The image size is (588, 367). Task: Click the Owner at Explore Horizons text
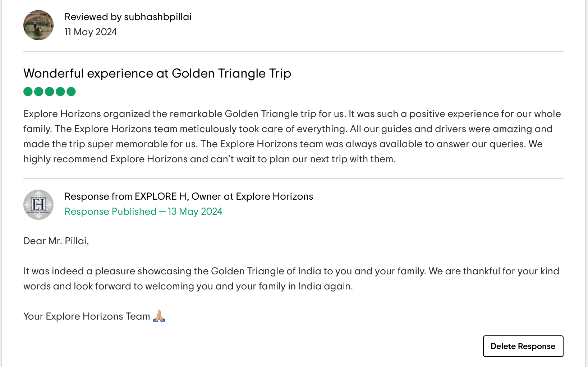click(252, 196)
